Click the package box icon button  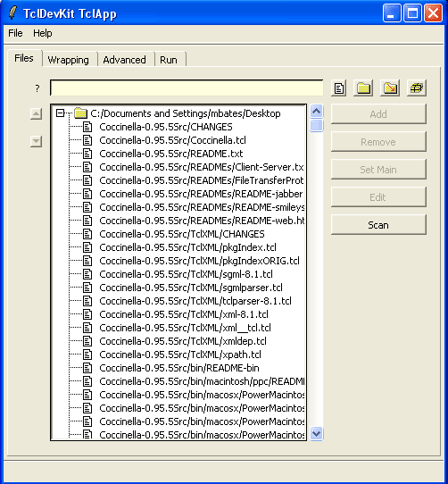point(417,88)
